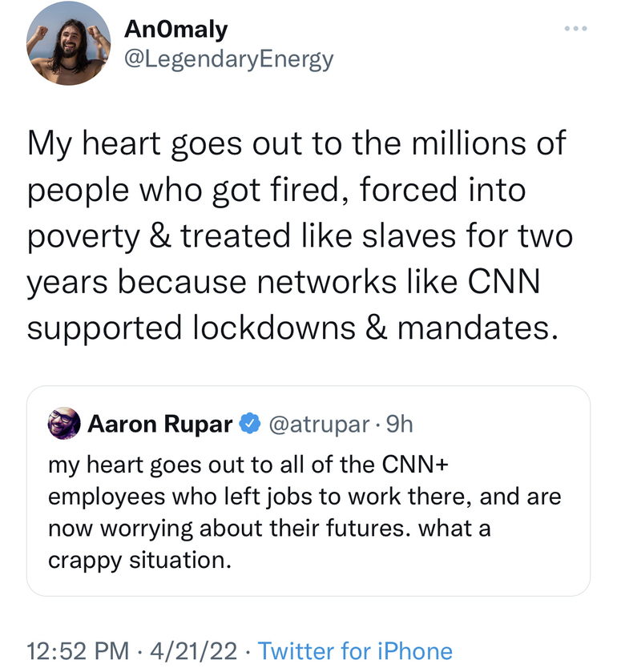The width and height of the screenshot is (617, 672).
Task: Open Aaron Rupar's name in quoted tweet
Action: [x=159, y=424]
